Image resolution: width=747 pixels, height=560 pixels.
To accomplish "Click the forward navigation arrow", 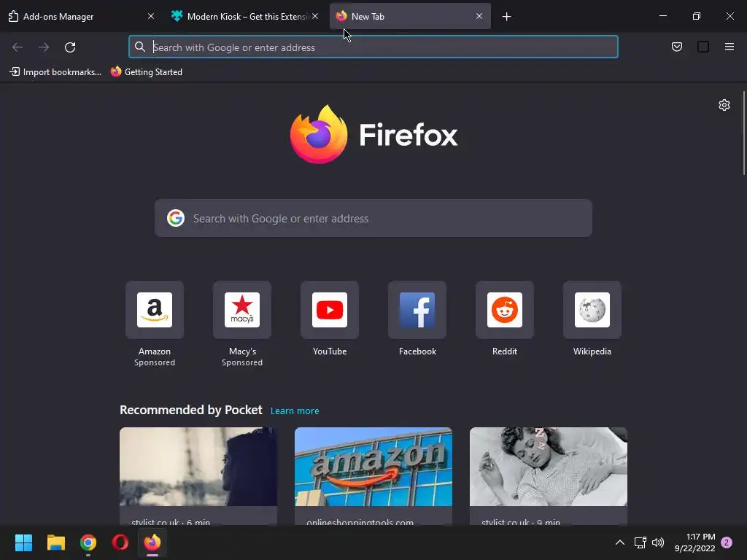I will (44, 47).
